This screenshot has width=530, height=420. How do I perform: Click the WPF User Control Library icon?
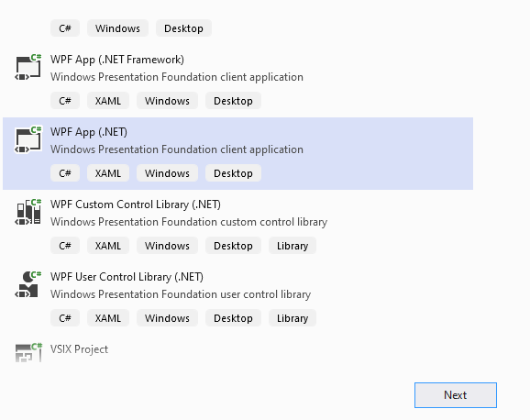pos(28,284)
